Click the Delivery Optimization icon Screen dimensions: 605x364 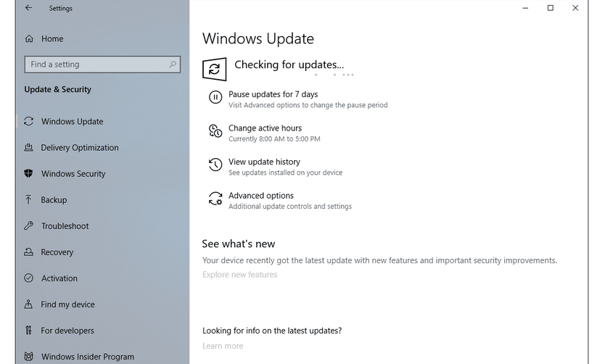28,147
